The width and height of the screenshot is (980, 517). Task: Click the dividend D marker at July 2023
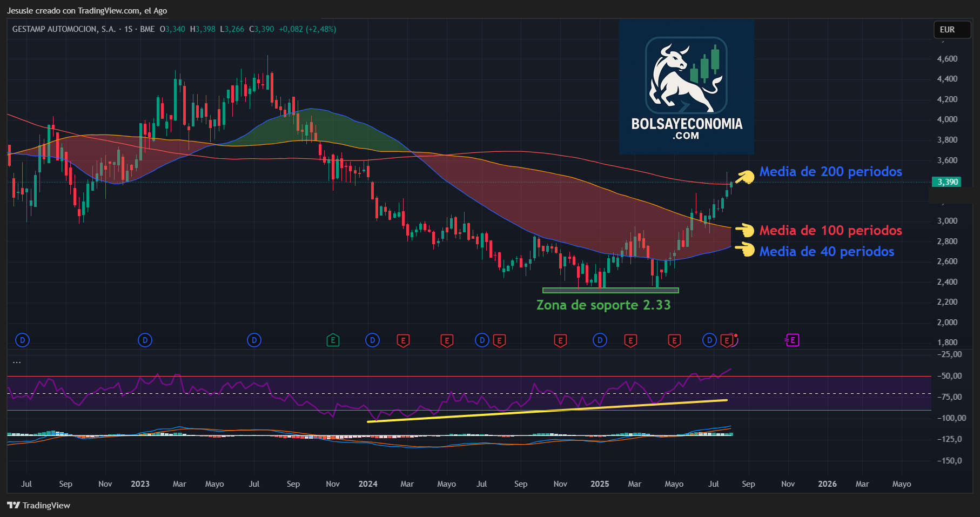[254, 340]
